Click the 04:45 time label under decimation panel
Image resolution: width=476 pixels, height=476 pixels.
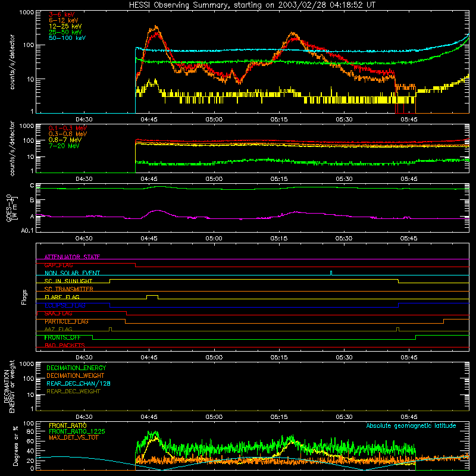click(149, 417)
